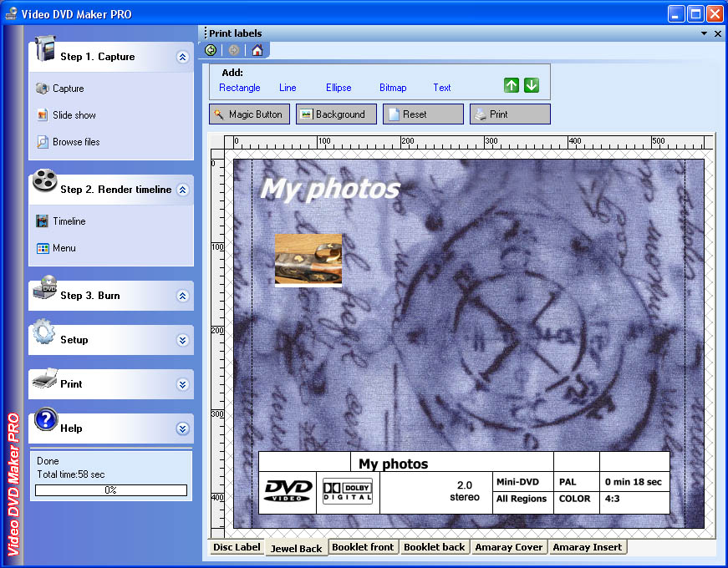Collapse the Step 1. Capture section
Screen dimensions: 728x568
pos(182,58)
